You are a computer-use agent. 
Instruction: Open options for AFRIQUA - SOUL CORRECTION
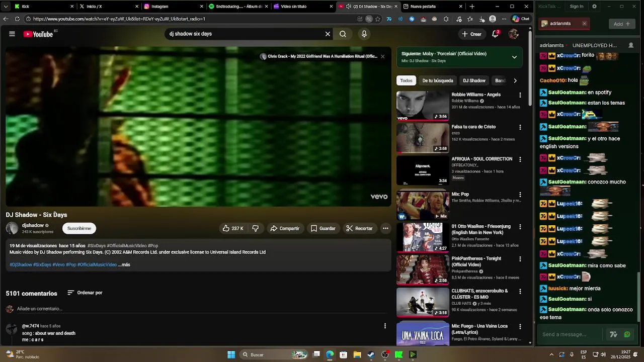click(x=520, y=159)
